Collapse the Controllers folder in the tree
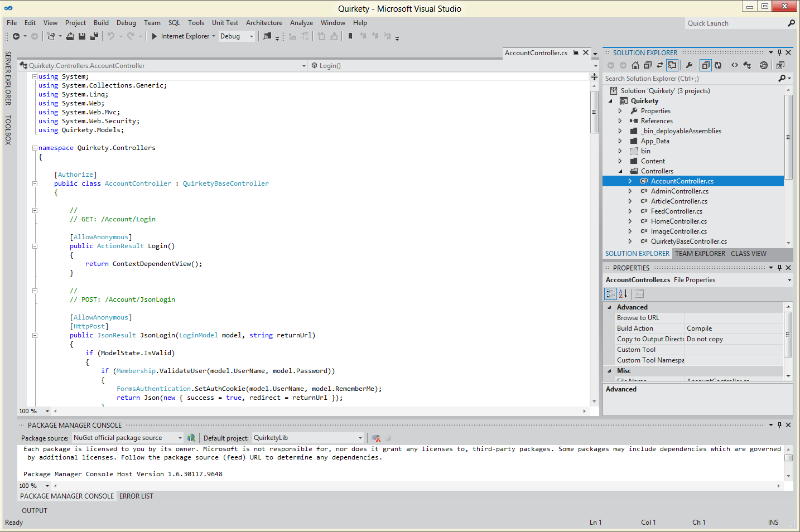The image size is (800, 532). [x=620, y=171]
